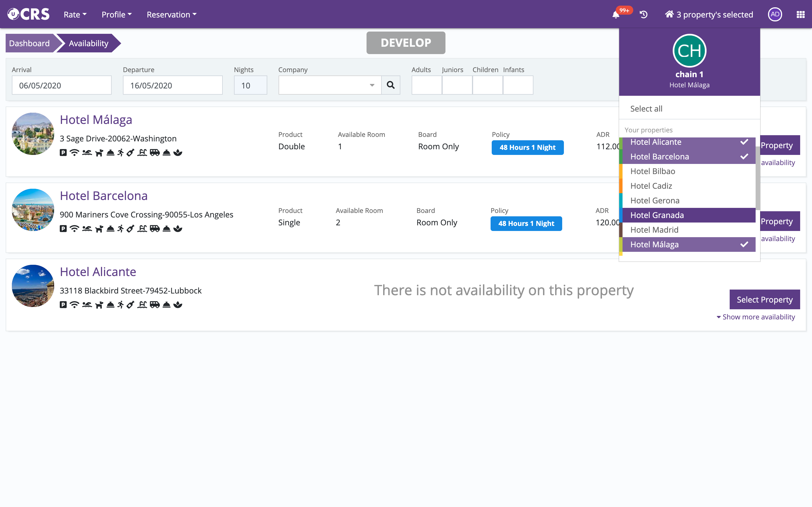Click the CRS logo
Screen dimensions: 812x507
(28, 14)
